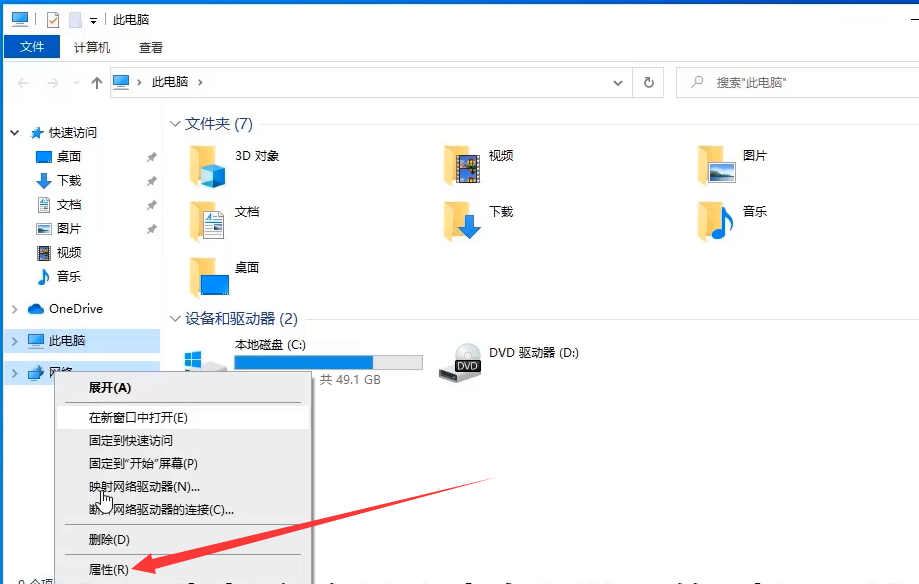Click the C: drive capacity bar
Viewport: 919px width, 584px height.
click(328, 362)
